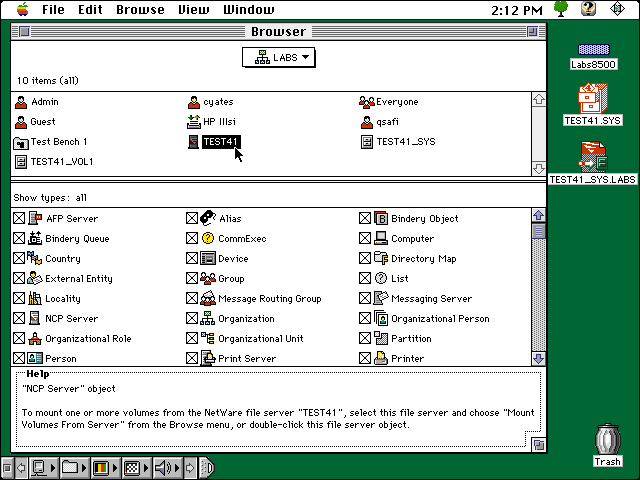Click the Organization type icon

[x=208, y=318]
